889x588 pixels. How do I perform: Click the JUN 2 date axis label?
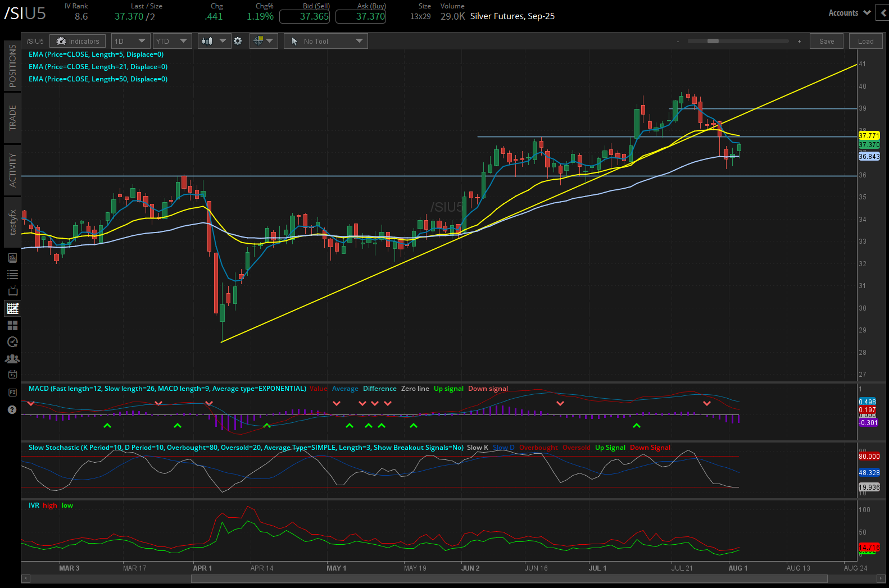[470, 568]
